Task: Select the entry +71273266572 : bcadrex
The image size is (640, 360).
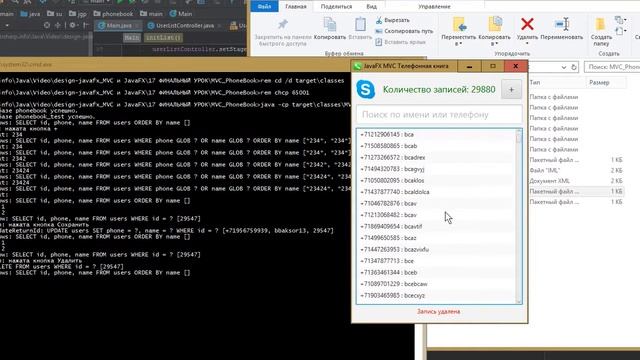Action: tap(436, 157)
